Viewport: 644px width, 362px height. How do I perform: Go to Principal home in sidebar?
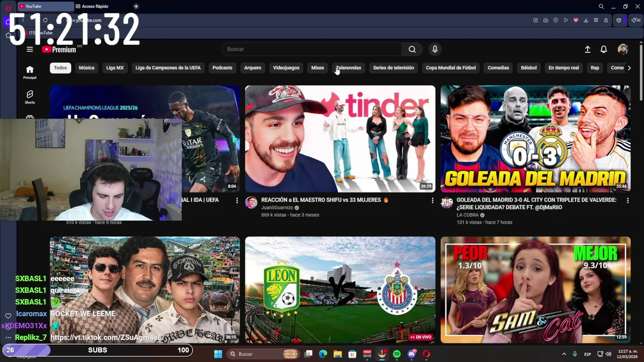pos(30,72)
